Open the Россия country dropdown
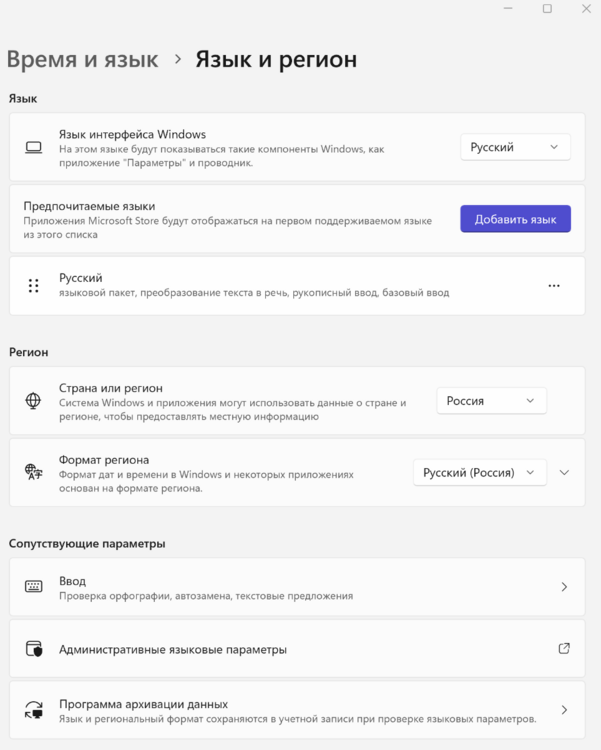The image size is (601, 750). [x=491, y=401]
